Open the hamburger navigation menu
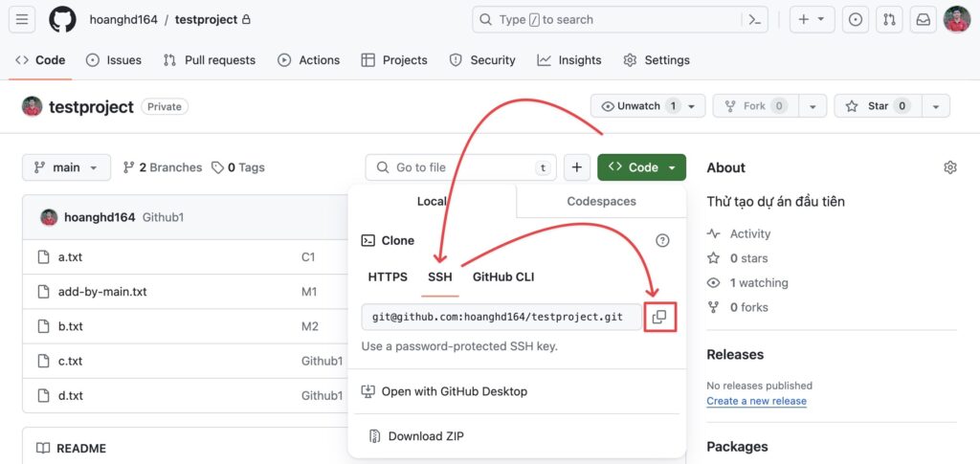980x464 pixels. click(22, 20)
